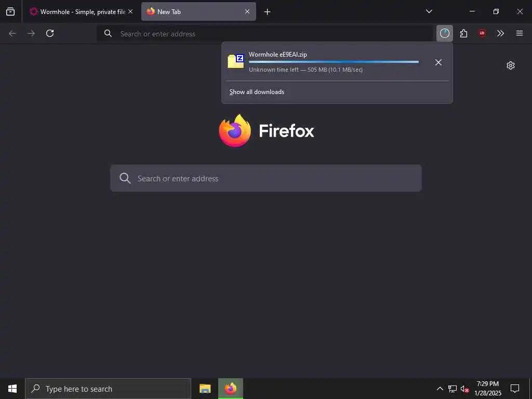Click the taskbar Type here to search box

108,389
